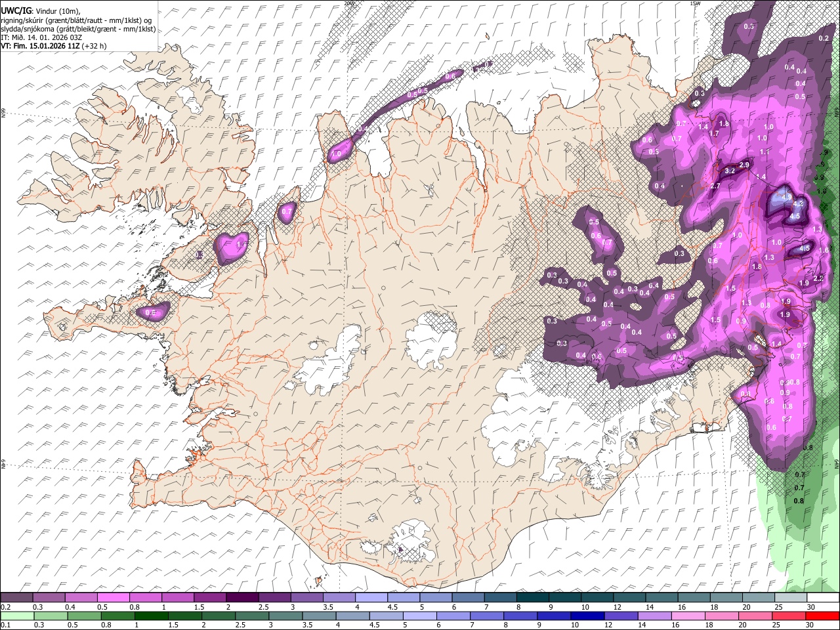Click the '3.2' precipitation value on the map
Image resolution: width=840 pixels, height=630 pixels.
click(729, 171)
